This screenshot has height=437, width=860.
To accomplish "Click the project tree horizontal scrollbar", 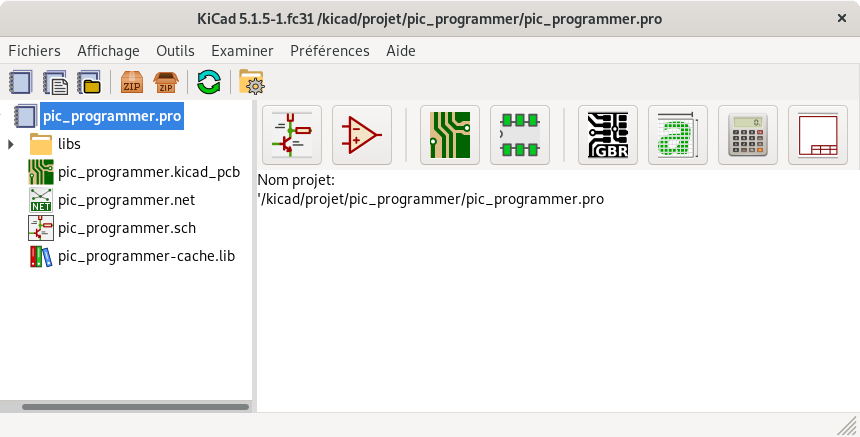I will pos(135,407).
